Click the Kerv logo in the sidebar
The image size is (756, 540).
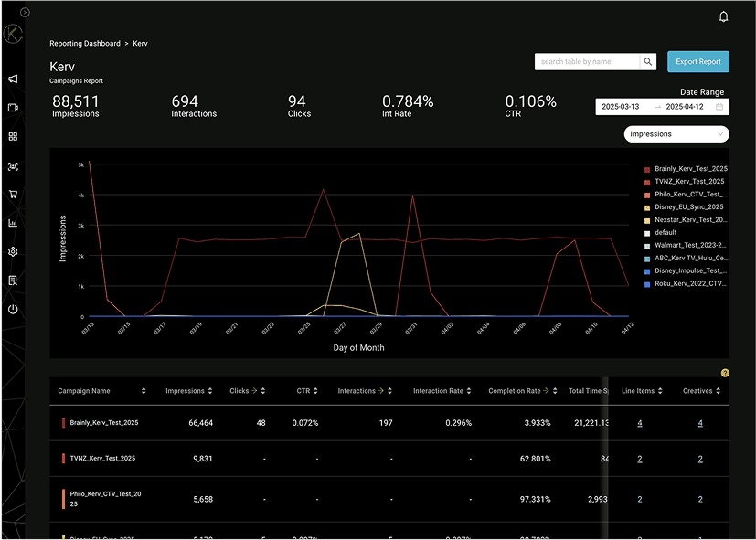13,34
